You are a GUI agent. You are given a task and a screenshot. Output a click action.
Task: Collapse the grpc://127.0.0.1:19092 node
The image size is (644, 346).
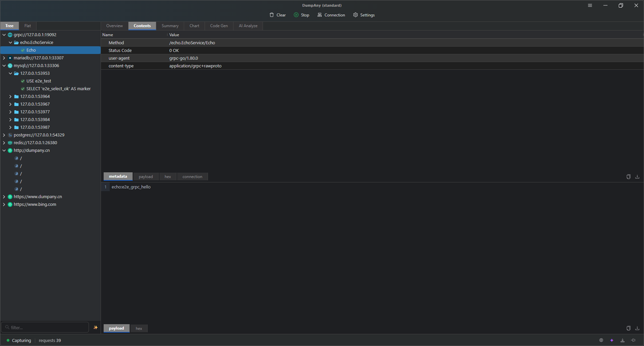[x=4, y=35]
